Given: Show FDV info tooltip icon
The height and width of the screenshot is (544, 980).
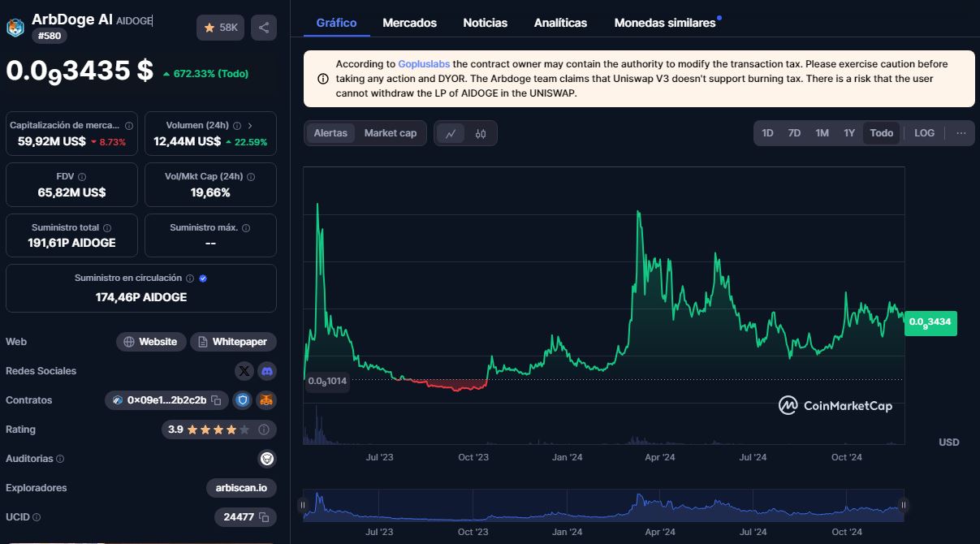Looking at the screenshot, I should [x=82, y=177].
